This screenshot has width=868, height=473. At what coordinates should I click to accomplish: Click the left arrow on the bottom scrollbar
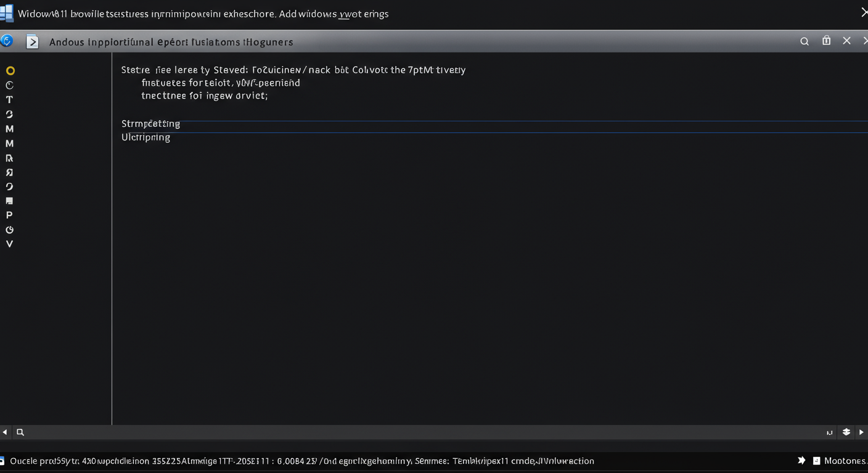pyautogui.click(x=5, y=432)
